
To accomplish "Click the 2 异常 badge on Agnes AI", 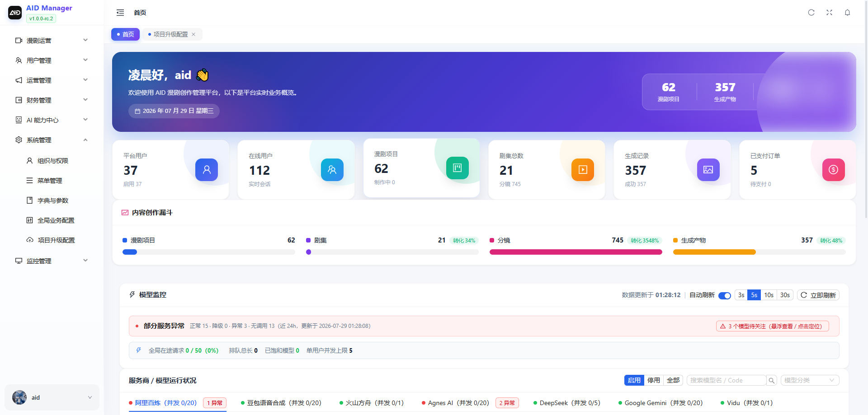I will (x=507, y=403).
